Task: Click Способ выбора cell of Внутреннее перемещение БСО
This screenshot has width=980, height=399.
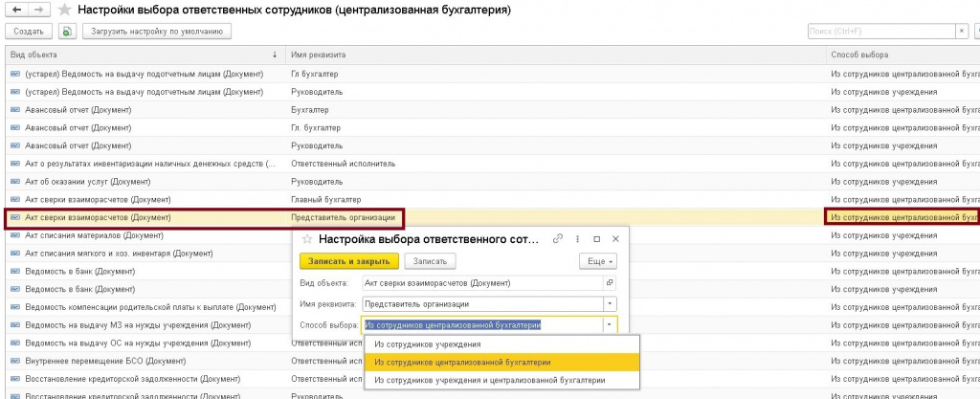Action: [905, 361]
